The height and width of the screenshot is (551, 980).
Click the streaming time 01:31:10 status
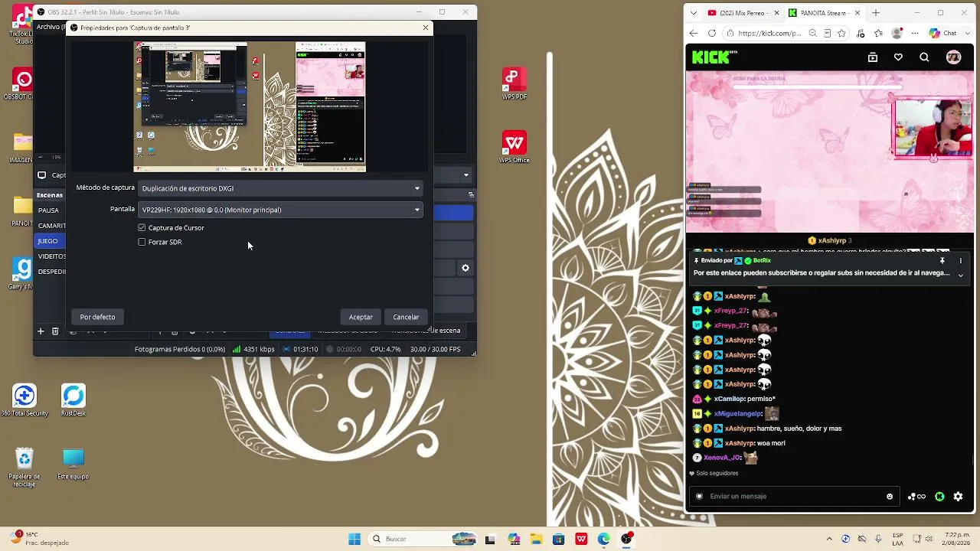[299, 349]
